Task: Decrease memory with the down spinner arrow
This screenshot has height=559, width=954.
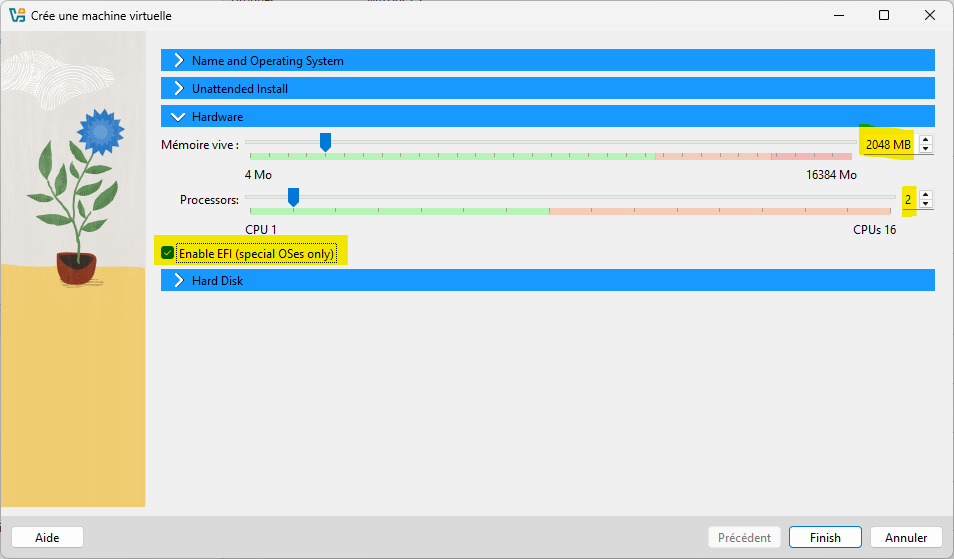Action: coord(925,149)
